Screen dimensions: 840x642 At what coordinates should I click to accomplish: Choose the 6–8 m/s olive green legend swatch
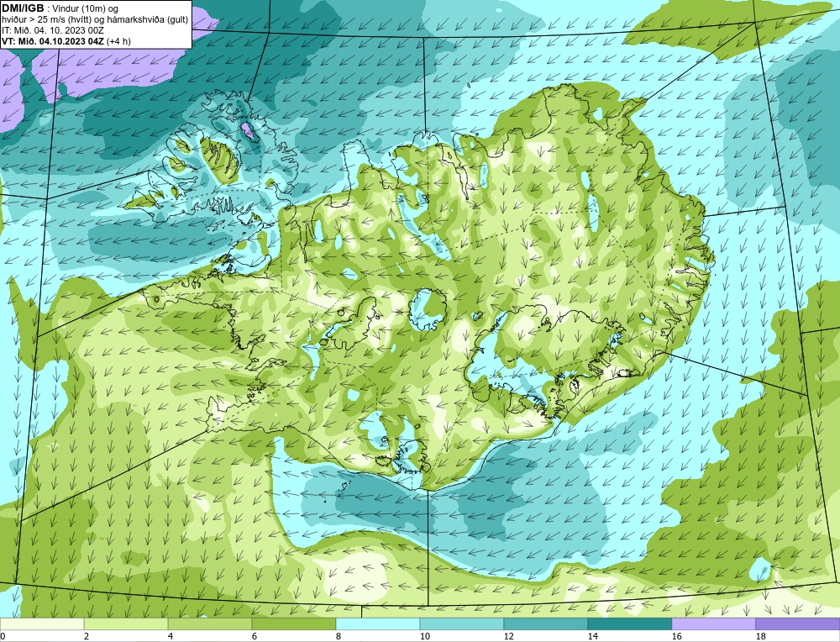[294, 624]
